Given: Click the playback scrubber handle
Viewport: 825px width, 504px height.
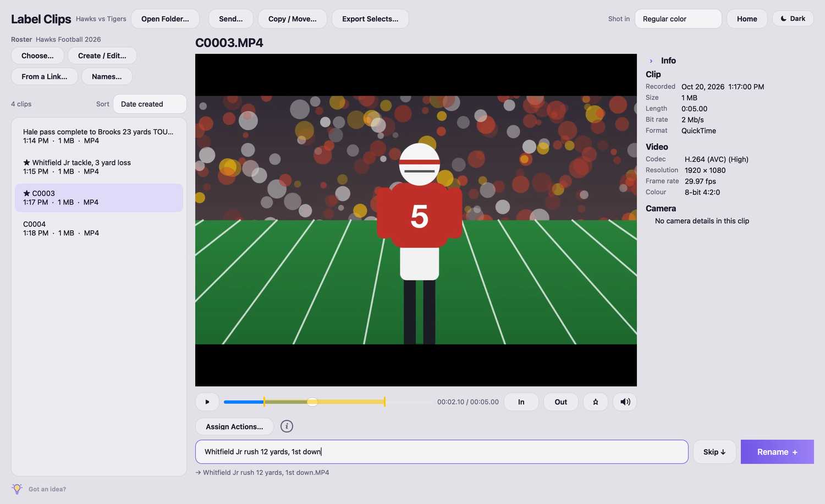Looking at the screenshot, I should point(312,402).
